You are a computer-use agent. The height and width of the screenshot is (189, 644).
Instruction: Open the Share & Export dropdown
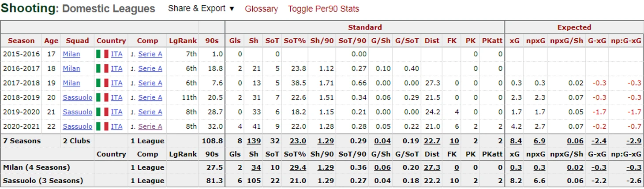click(x=201, y=8)
